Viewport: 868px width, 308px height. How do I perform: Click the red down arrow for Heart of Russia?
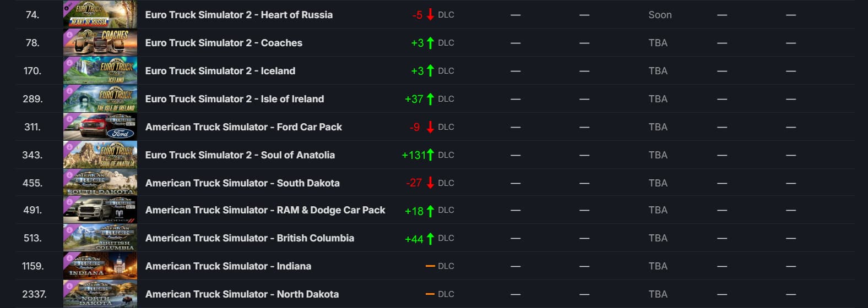pyautogui.click(x=430, y=15)
